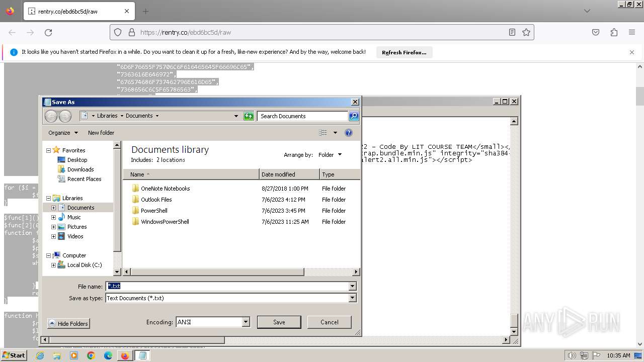Viewport: 644px width, 362px height.
Task: Expand the Documents library node
Action: 54,208
